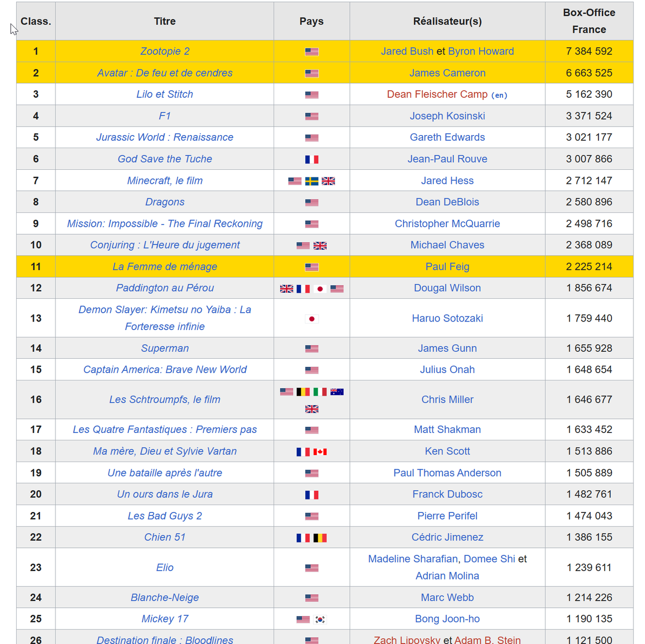Open Jurassic World : Renaissance link

(x=165, y=137)
